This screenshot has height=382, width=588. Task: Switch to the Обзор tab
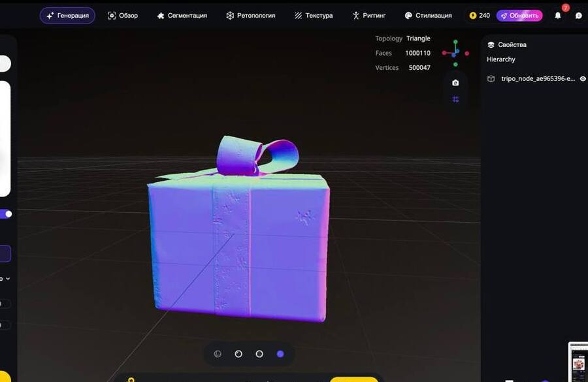click(123, 16)
